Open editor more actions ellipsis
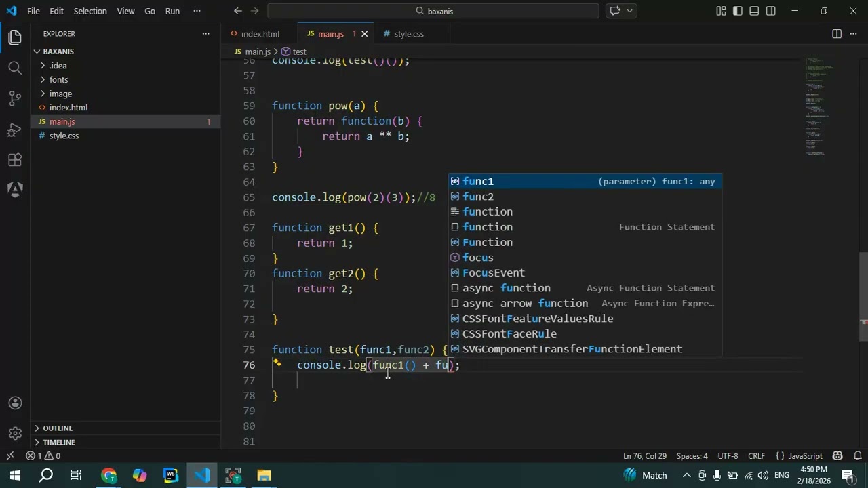868x488 pixels. [854, 33]
